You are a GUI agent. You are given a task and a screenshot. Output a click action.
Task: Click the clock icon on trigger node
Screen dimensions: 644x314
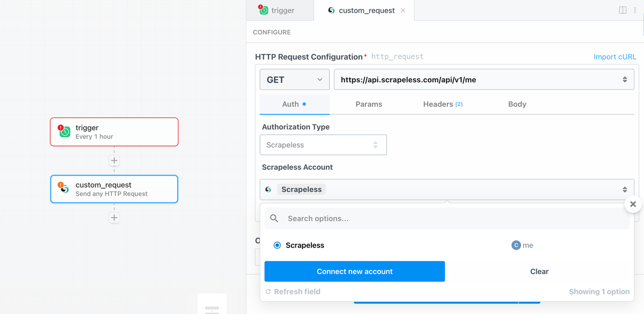coord(64,132)
